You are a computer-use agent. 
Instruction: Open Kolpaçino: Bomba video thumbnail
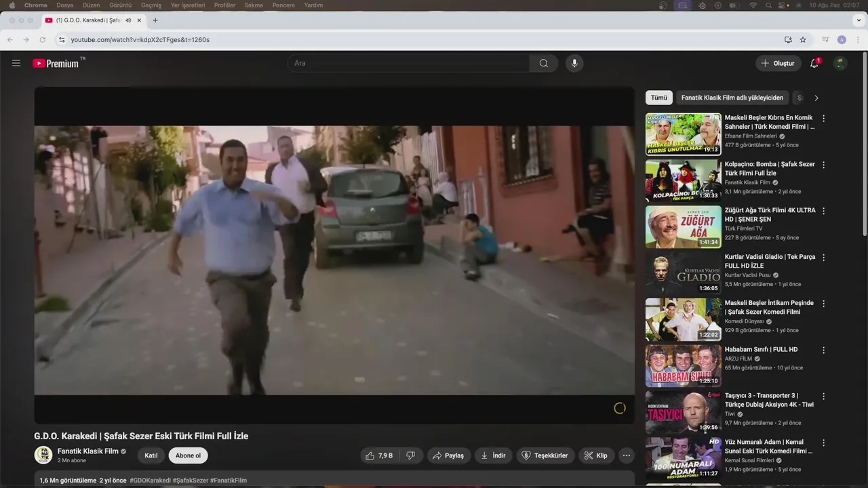click(x=683, y=180)
